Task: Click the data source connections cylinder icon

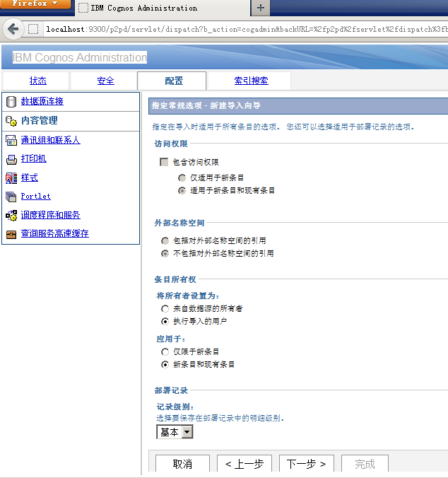Action: click(11, 102)
